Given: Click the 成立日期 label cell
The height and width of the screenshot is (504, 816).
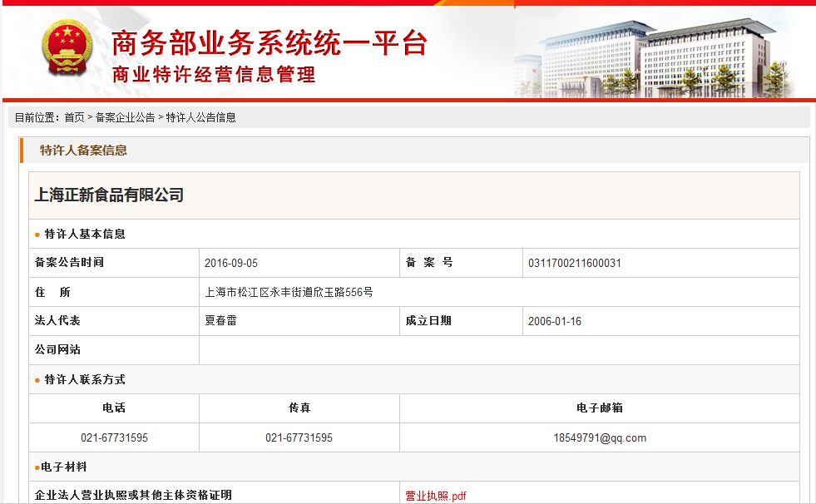Looking at the screenshot, I should click(461, 321).
